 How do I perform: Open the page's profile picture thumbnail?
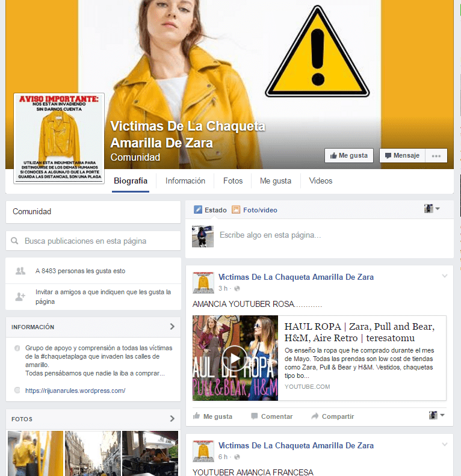point(59,138)
